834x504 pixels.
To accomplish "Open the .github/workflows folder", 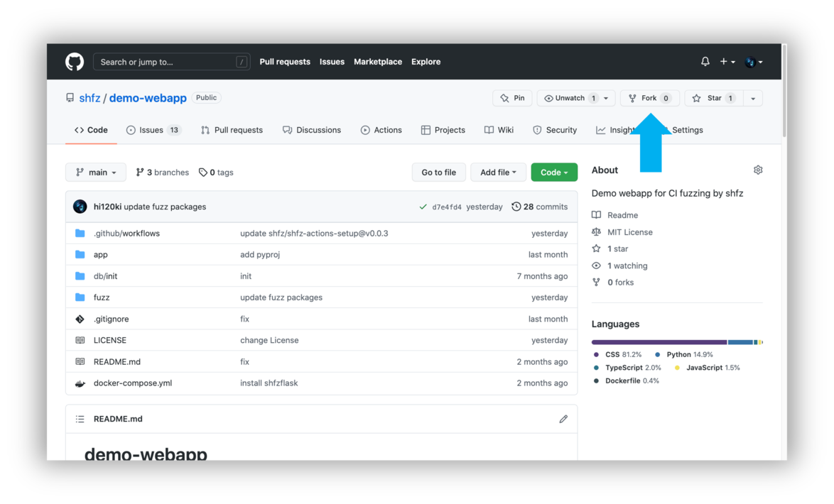I will coord(126,234).
